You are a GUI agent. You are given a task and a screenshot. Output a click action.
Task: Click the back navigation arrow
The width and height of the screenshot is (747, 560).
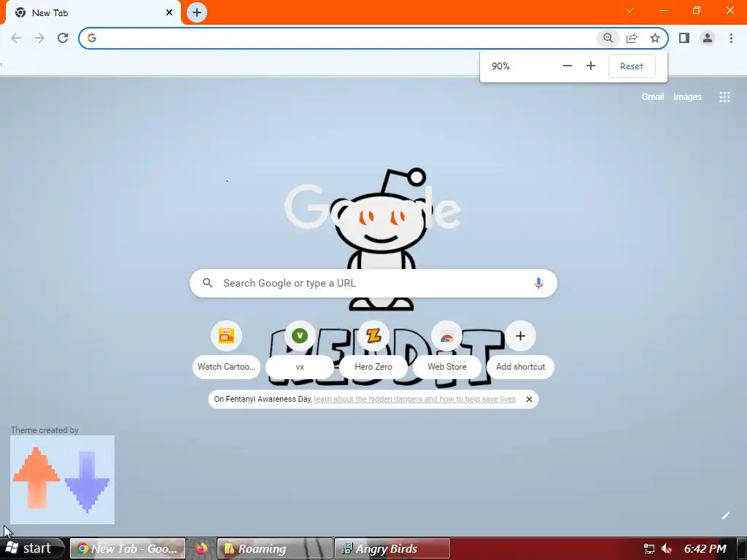click(16, 38)
